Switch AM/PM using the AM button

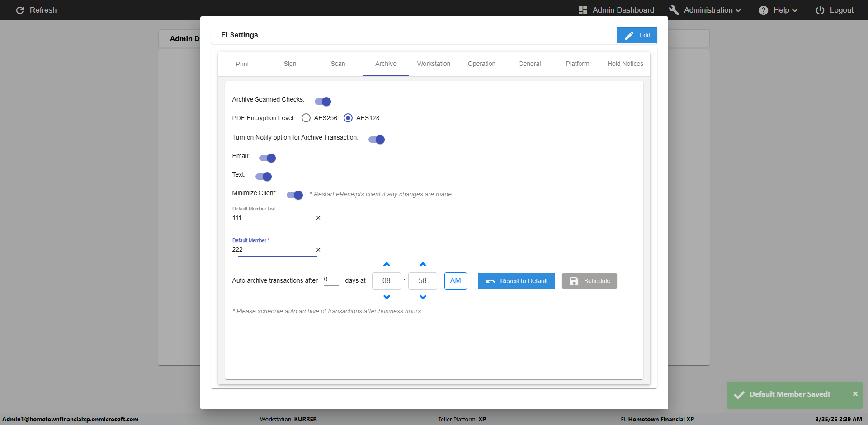(x=456, y=281)
